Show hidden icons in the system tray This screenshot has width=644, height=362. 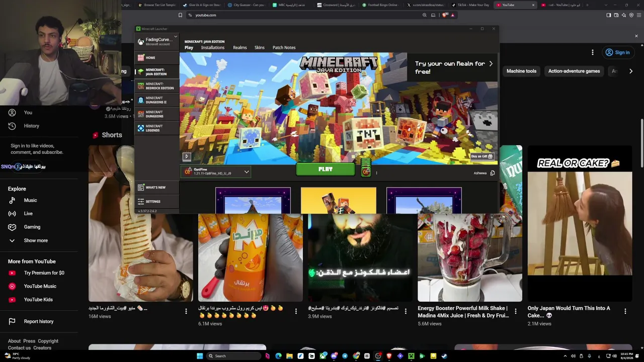(565, 356)
